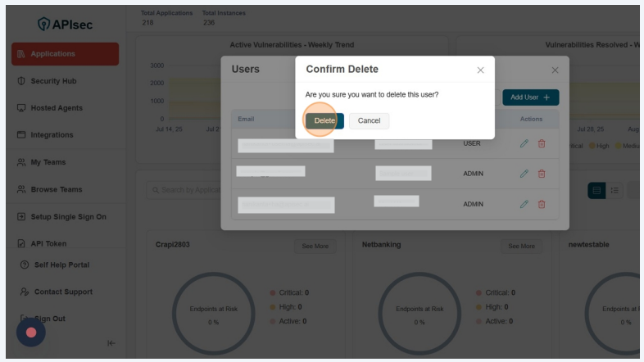The height and width of the screenshot is (362, 644).
Task: Click the application search field
Action: point(185,190)
